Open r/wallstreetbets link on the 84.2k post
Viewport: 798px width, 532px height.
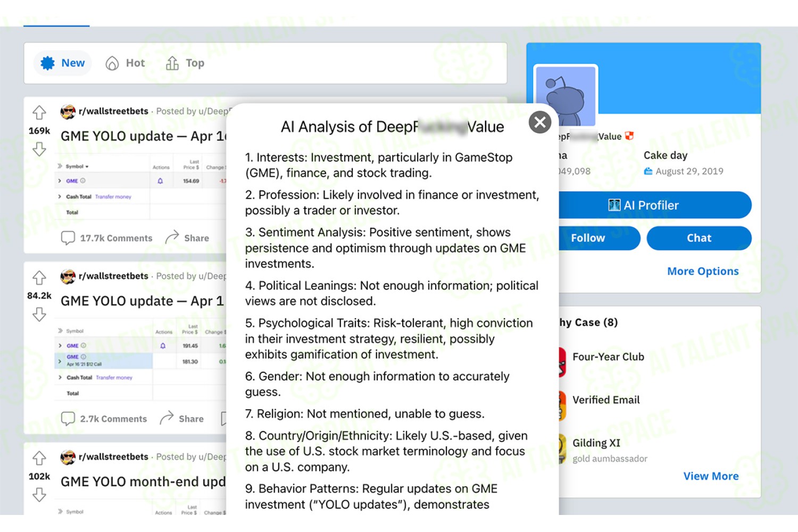[x=113, y=276]
